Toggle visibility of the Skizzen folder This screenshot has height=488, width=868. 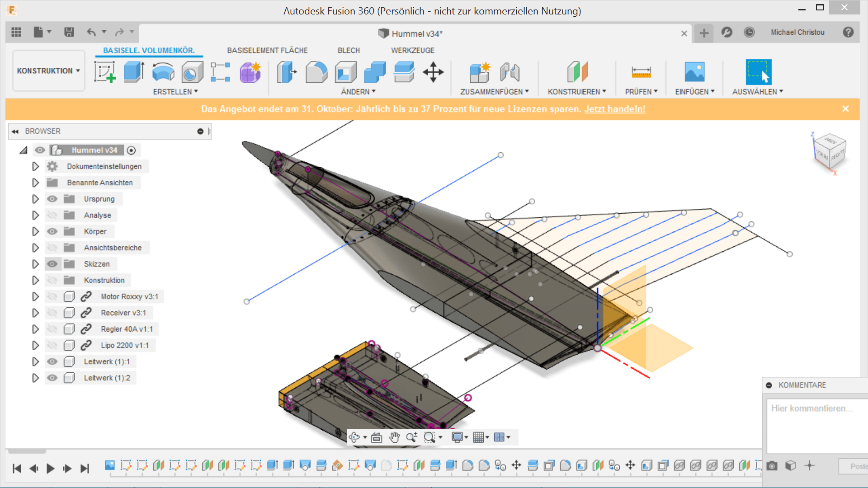[52, 263]
